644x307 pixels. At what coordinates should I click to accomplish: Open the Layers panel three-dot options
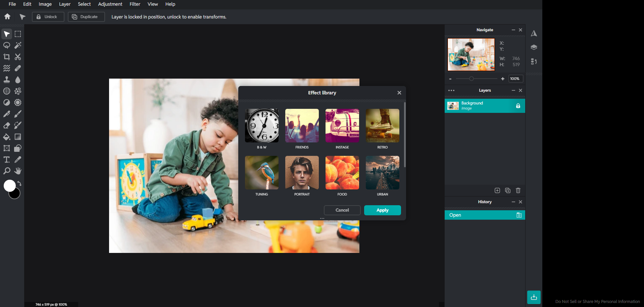coord(451,90)
